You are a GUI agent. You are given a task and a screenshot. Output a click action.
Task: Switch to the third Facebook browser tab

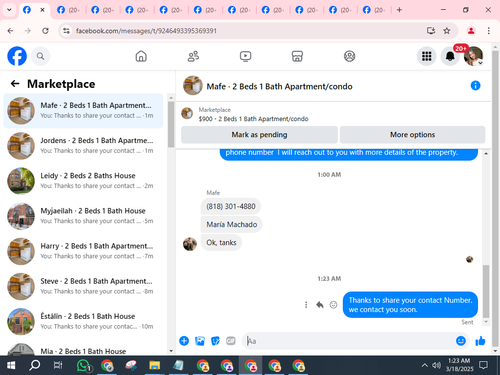102,10
